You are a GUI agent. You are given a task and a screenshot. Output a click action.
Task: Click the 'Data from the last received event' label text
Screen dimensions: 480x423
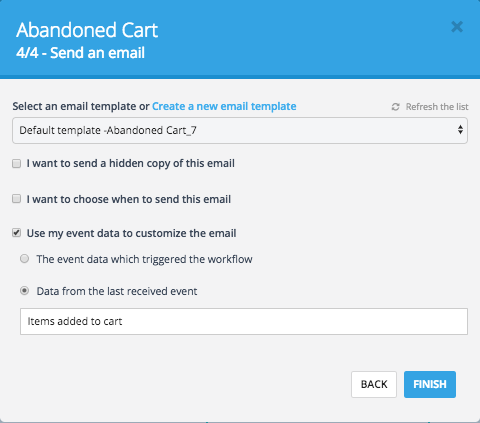point(117,291)
